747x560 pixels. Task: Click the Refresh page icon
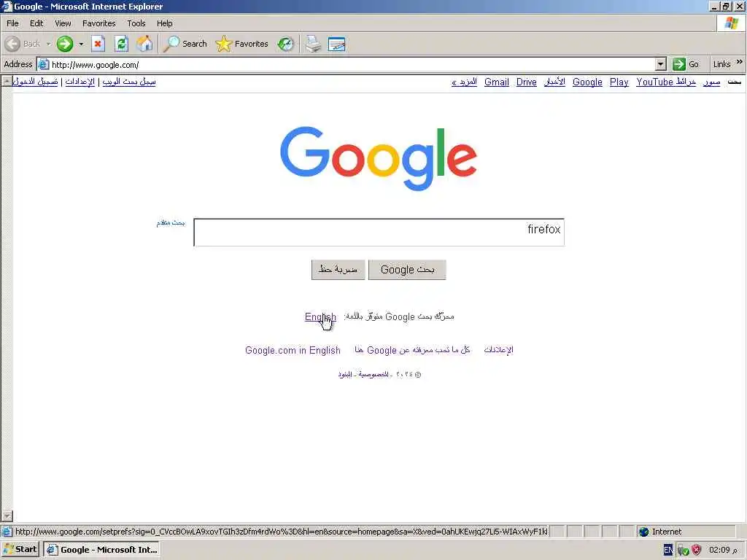tap(122, 44)
